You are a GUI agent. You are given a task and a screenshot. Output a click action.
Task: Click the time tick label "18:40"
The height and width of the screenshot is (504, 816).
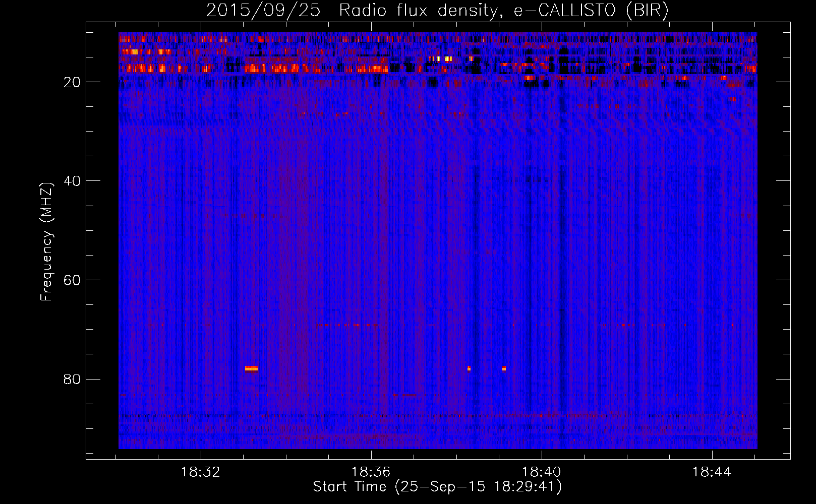541,472
